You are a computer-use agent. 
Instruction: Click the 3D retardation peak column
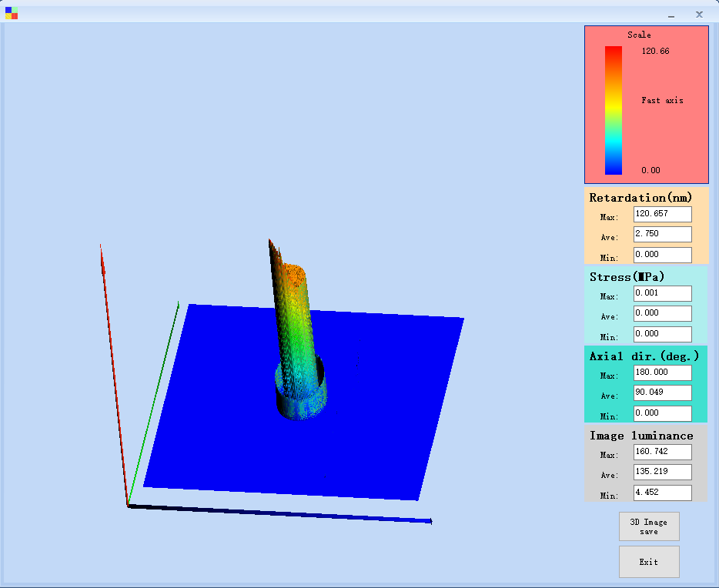(x=295, y=323)
